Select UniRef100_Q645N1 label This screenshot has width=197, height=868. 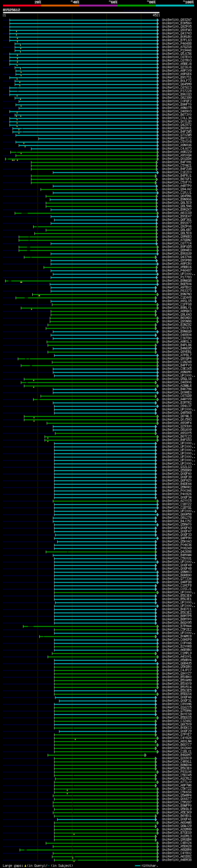pos(177,196)
